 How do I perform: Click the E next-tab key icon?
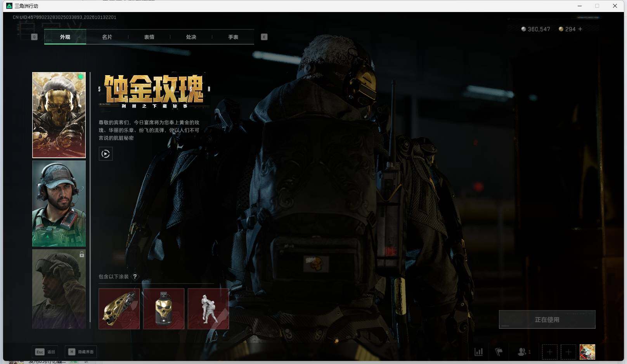click(x=264, y=37)
